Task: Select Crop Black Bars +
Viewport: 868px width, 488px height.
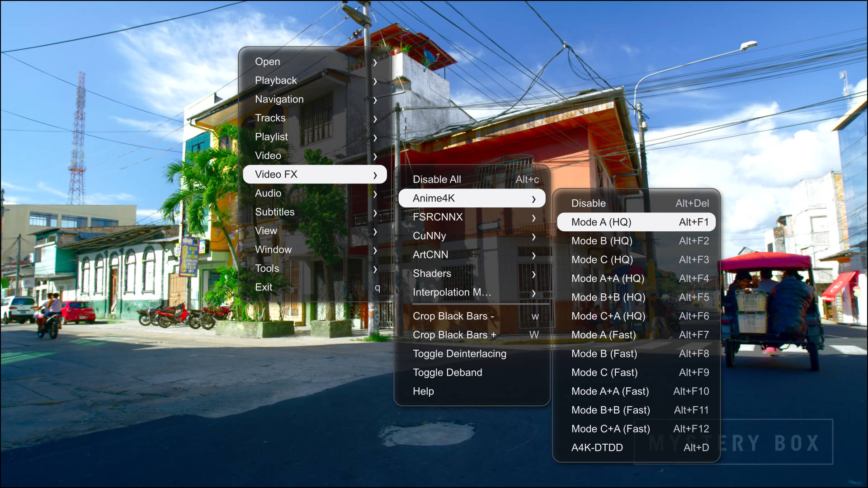Action: click(x=472, y=335)
